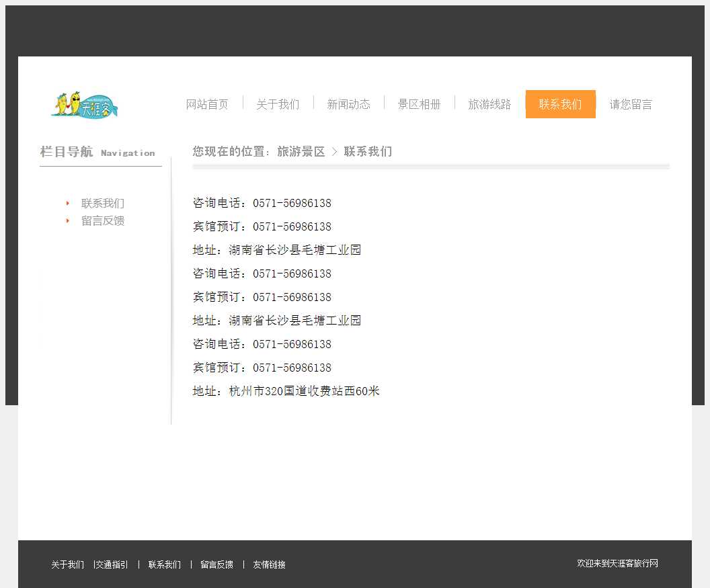
Task: Open the 新闻动态 navigation item
Action: click(348, 104)
